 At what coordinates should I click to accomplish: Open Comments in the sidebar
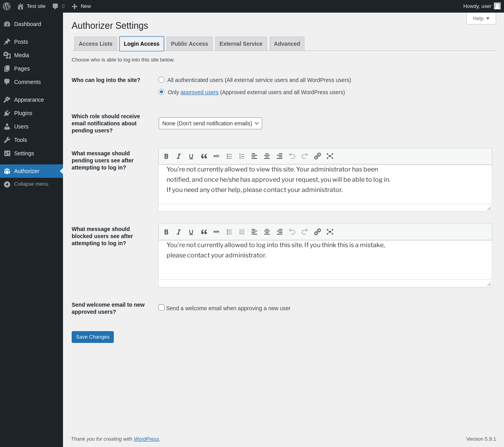point(31,82)
